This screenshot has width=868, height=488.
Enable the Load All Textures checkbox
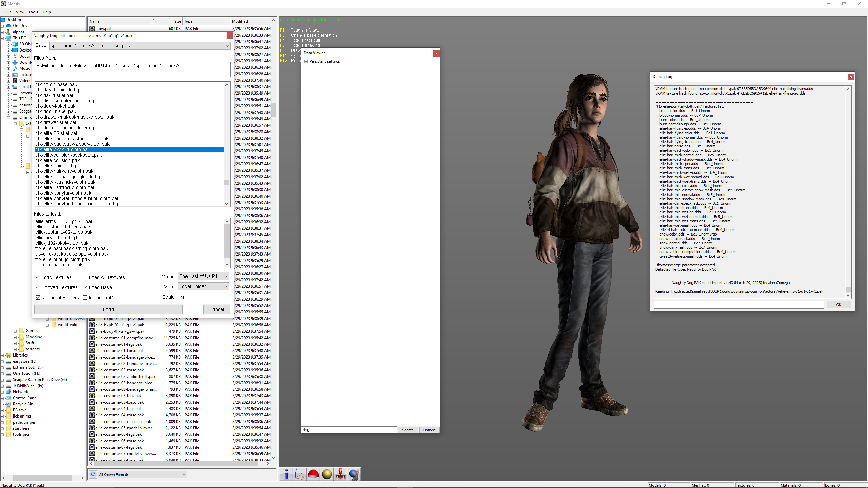click(85, 277)
